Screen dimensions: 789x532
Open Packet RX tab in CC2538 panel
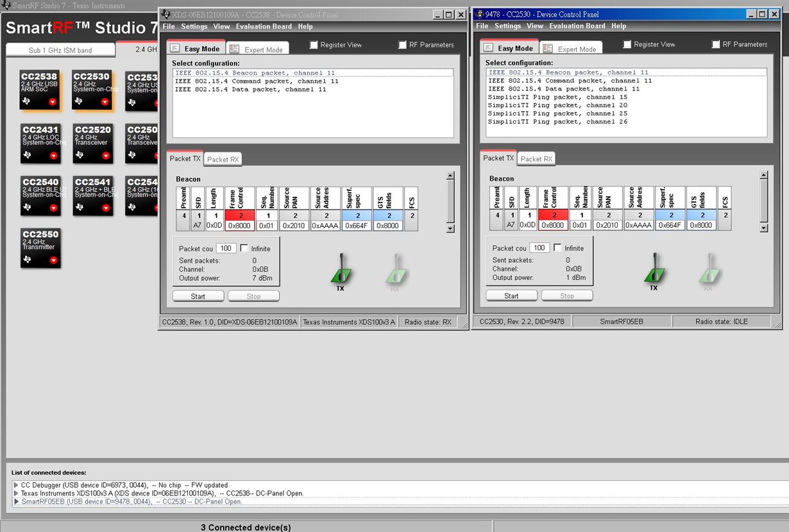coord(223,159)
